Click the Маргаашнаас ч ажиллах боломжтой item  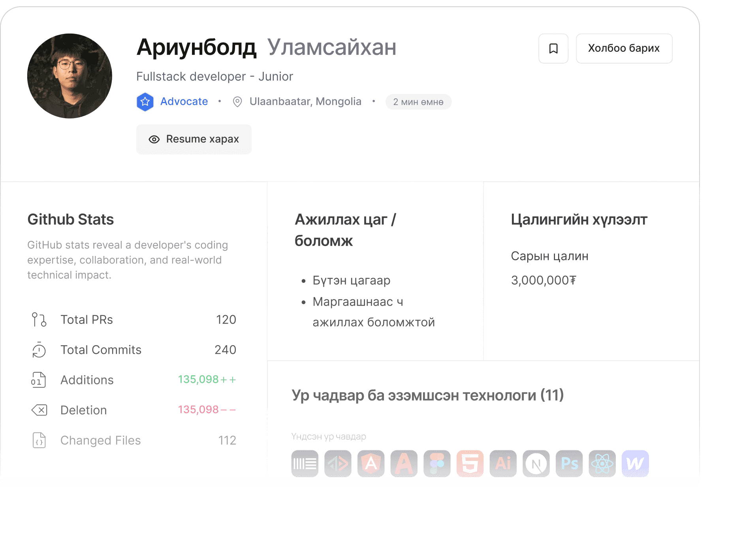(x=374, y=312)
